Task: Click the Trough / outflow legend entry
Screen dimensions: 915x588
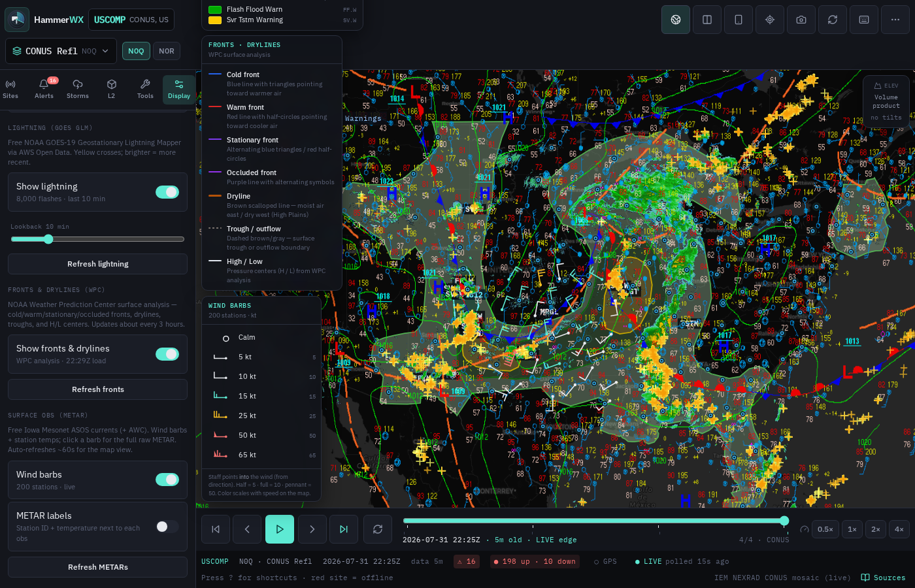Action: [272, 238]
